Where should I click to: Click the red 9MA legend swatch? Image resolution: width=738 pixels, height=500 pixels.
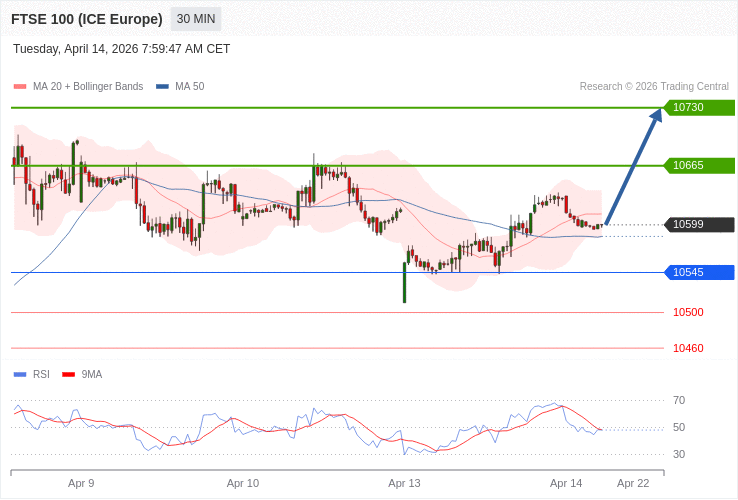pyautogui.click(x=69, y=375)
